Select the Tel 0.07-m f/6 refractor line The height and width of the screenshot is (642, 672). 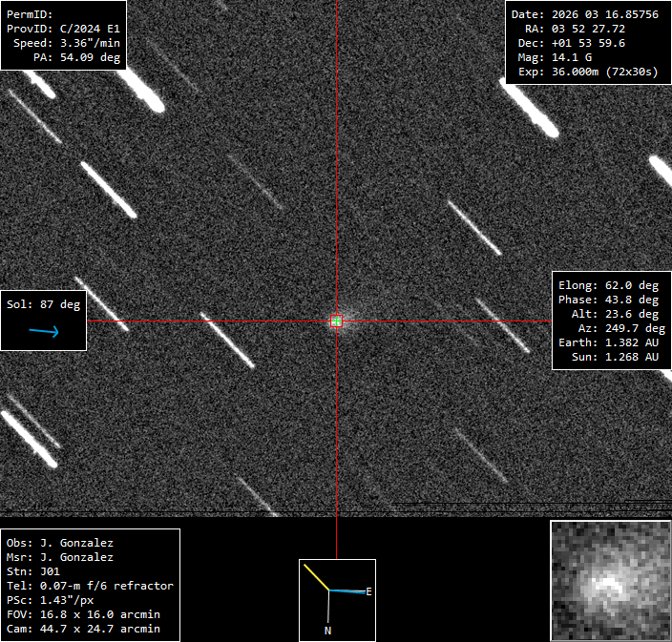tap(90, 586)
